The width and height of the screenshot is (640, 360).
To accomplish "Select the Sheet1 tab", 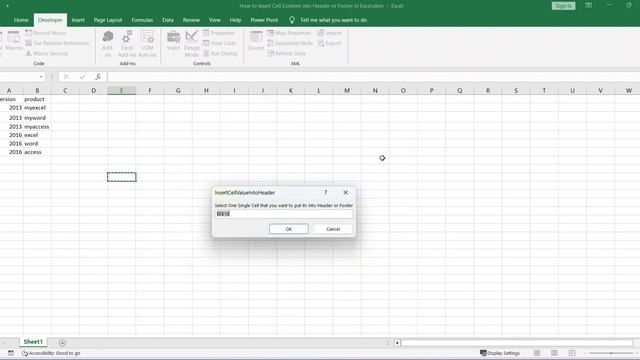I will click(33, 342).
